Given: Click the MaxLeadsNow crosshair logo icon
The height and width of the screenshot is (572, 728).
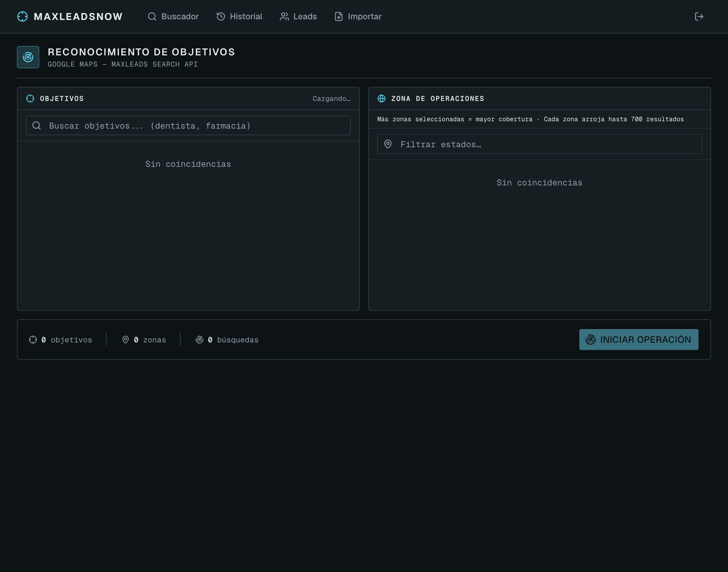Looking at the screenshot, I should [x=22, y=16].
